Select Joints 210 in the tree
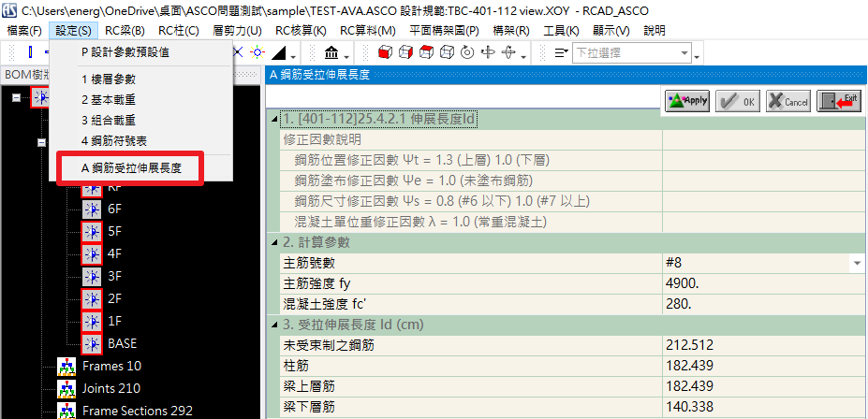This screenshot has width=868, height=419. point(110,388)
